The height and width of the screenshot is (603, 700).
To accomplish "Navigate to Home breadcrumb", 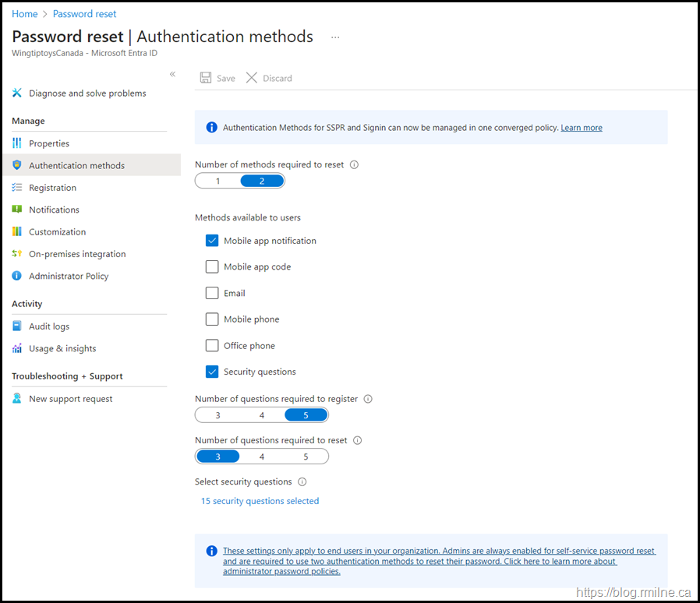I will coord(25,14).
